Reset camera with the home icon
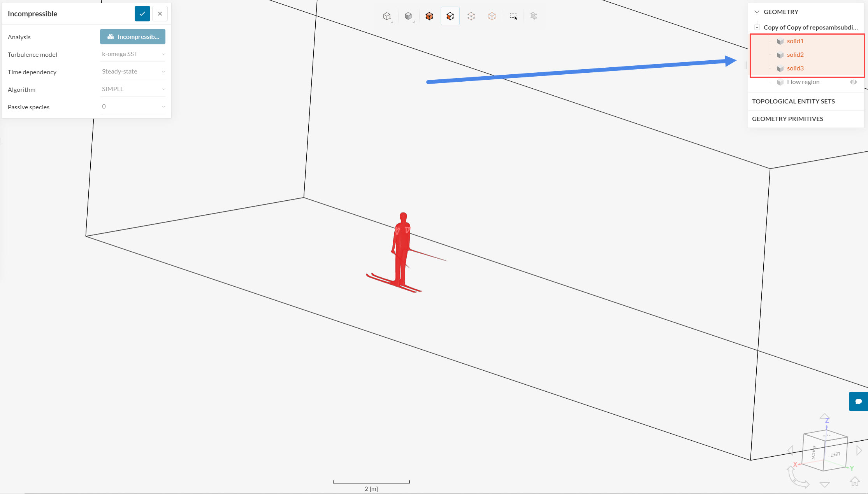868x494 pixels. click(855, 482)
